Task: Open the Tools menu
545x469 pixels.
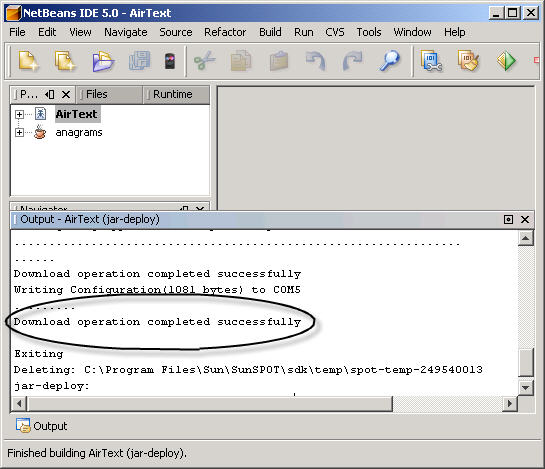Action: [x=369, y=32]
